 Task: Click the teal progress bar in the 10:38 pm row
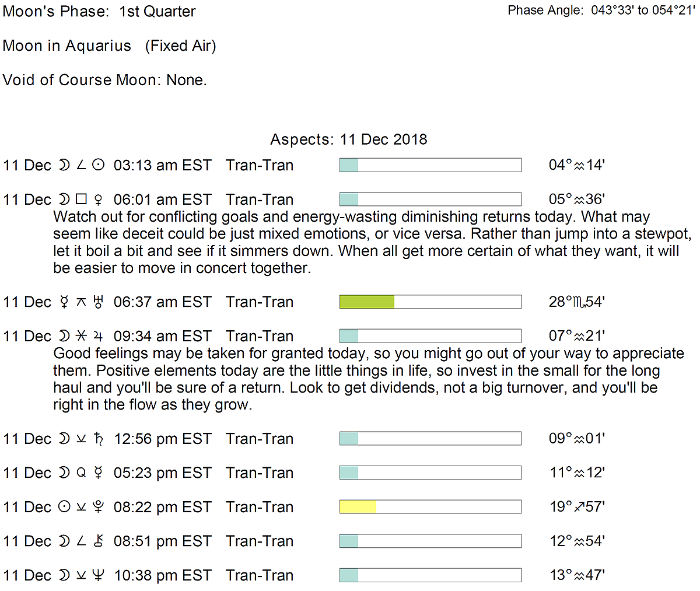point(349,575)
